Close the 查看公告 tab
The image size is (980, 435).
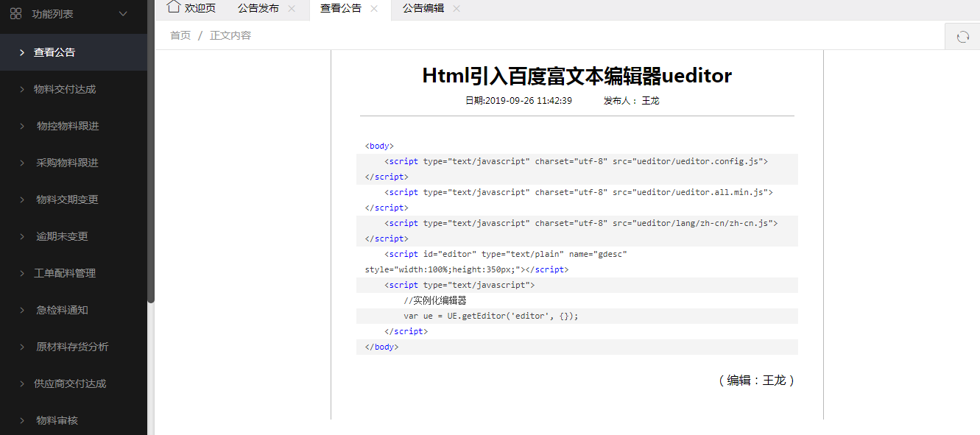[x=374, y=9]
